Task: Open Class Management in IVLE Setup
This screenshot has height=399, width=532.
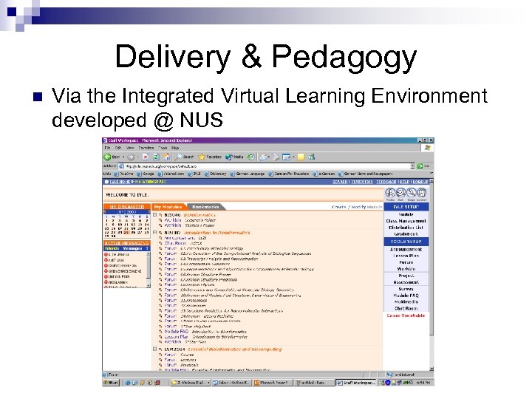Action: tap(406, 221)
